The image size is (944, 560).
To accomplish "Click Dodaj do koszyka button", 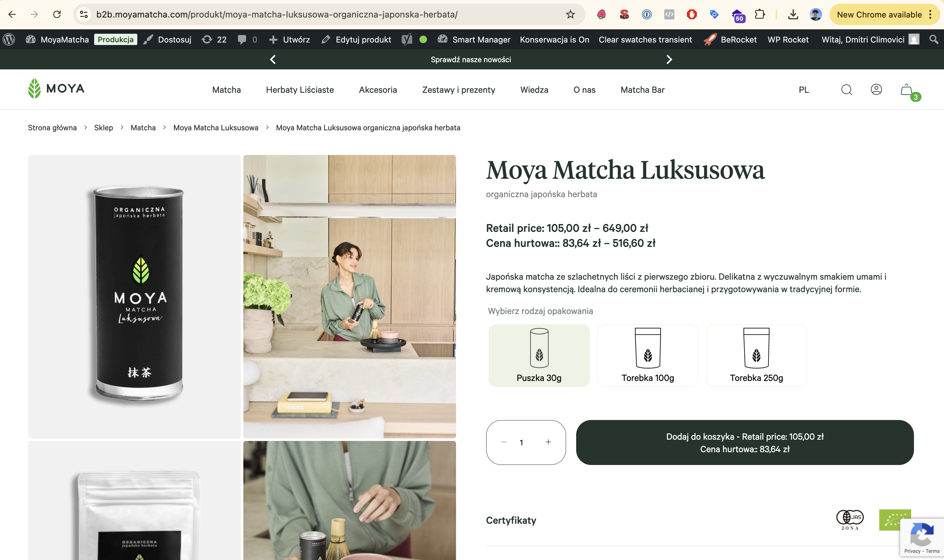I will pos(745,442).
